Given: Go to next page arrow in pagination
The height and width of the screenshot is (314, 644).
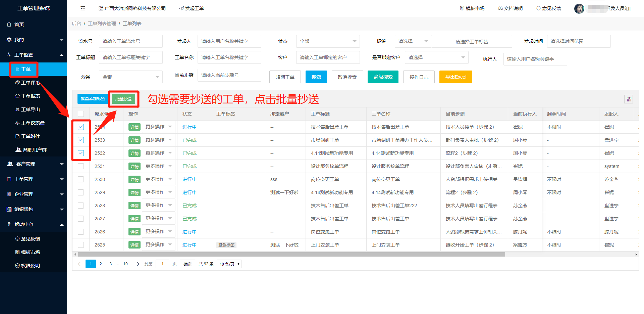Looking at the screenshot, I should pos(138,264).
